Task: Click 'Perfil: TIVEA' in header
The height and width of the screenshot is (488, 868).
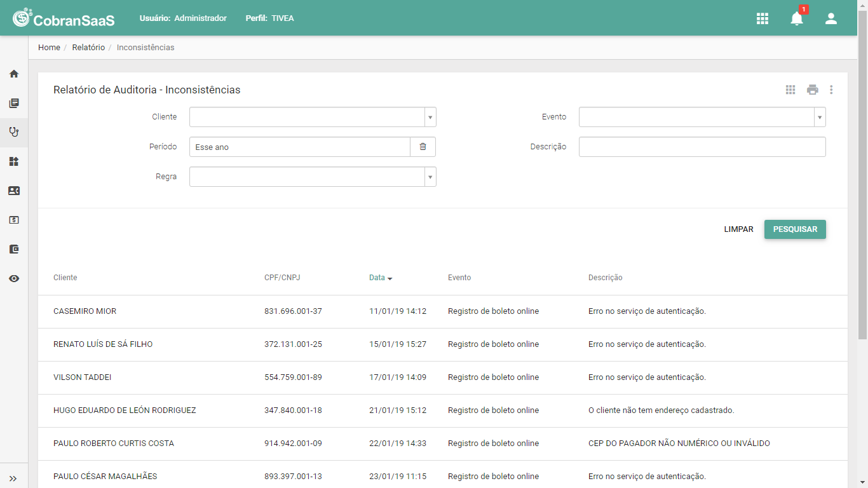Action: click(270, 18)
